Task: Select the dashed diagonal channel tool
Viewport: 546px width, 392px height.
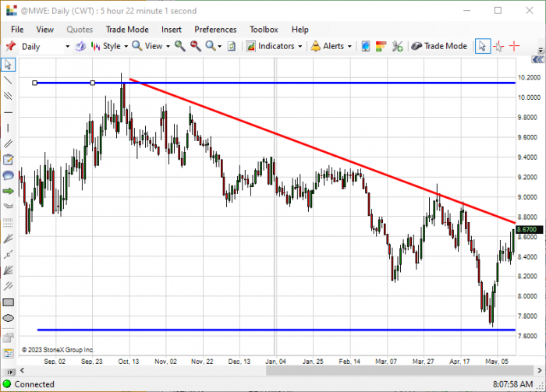Action: point(8,286)
